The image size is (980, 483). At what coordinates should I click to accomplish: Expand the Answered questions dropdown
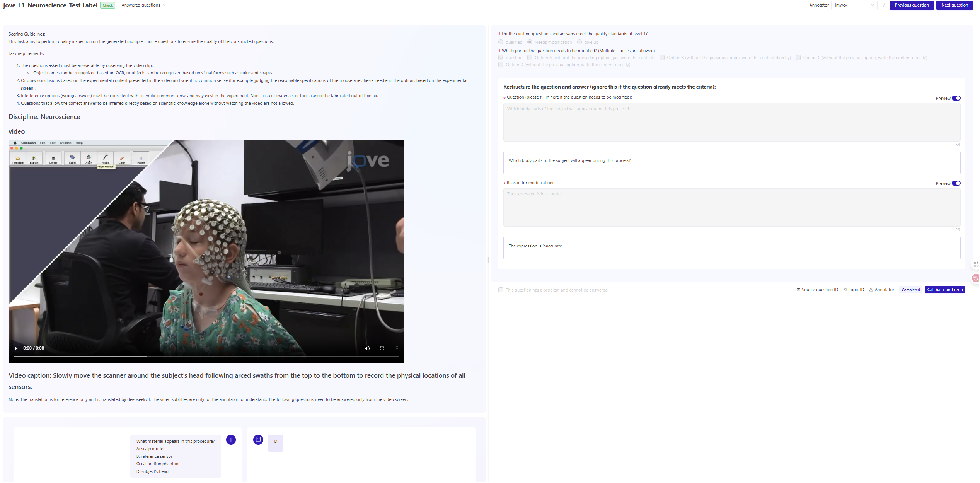pyautogui.click(x=143, y=5)
